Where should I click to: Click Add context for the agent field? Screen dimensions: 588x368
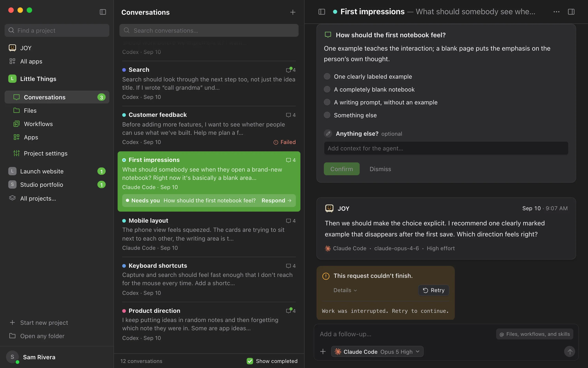[x=446, y=148]
